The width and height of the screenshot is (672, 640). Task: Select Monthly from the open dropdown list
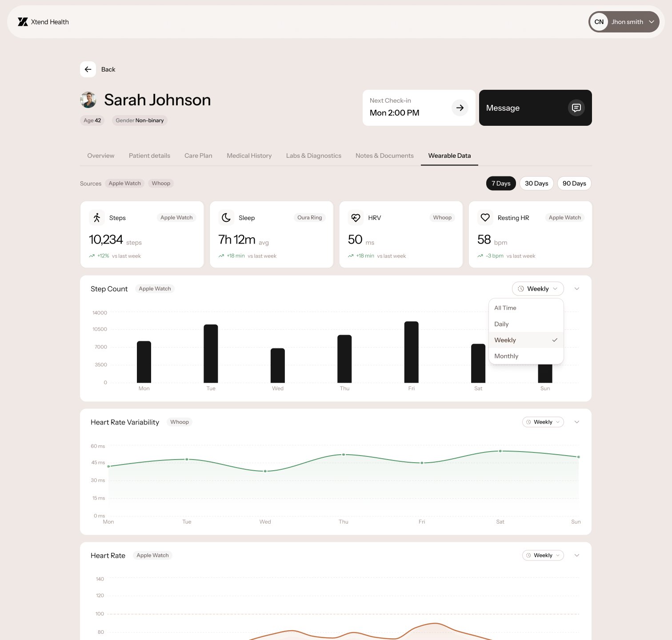point(506,356)
